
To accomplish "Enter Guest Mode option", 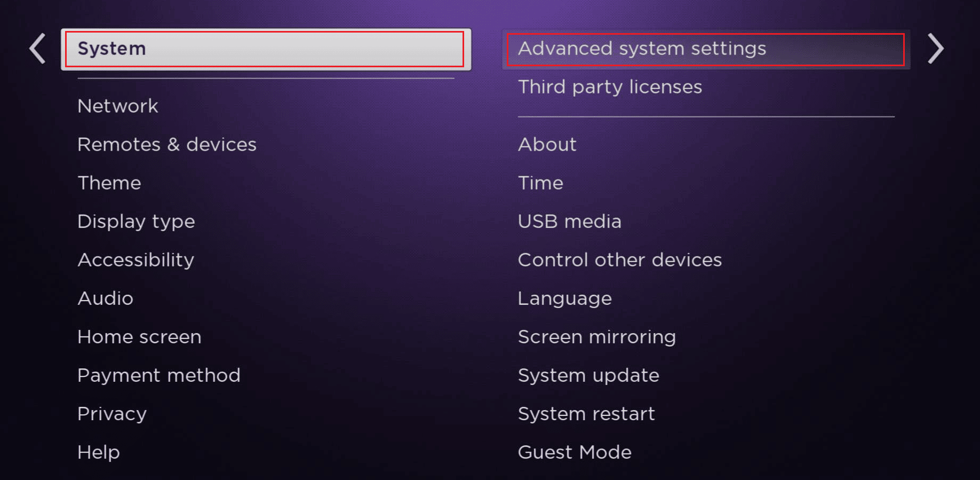I will [575, 452].
